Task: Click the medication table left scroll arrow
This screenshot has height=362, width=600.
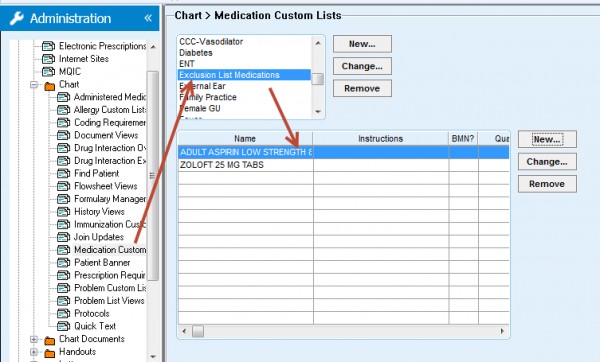Action: (184, 331)
